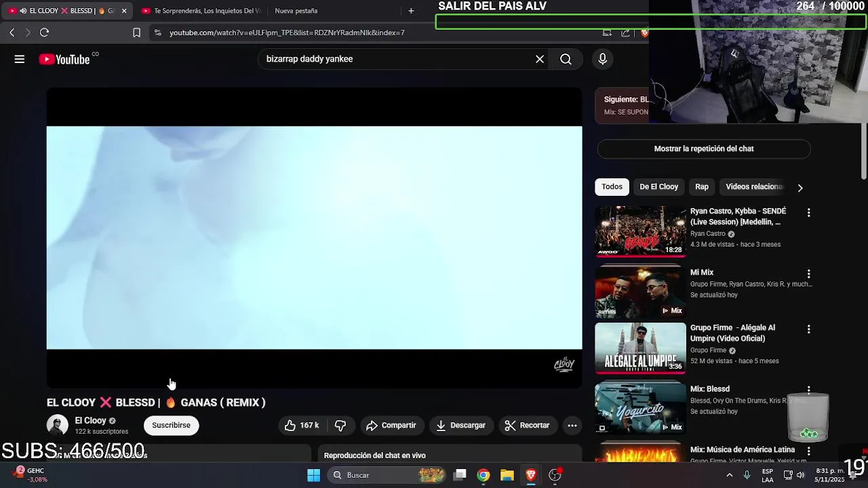The width and height of the screenshot is (868, 488).
Task: Subscribe to El Clooy channel
Action: 171,426
